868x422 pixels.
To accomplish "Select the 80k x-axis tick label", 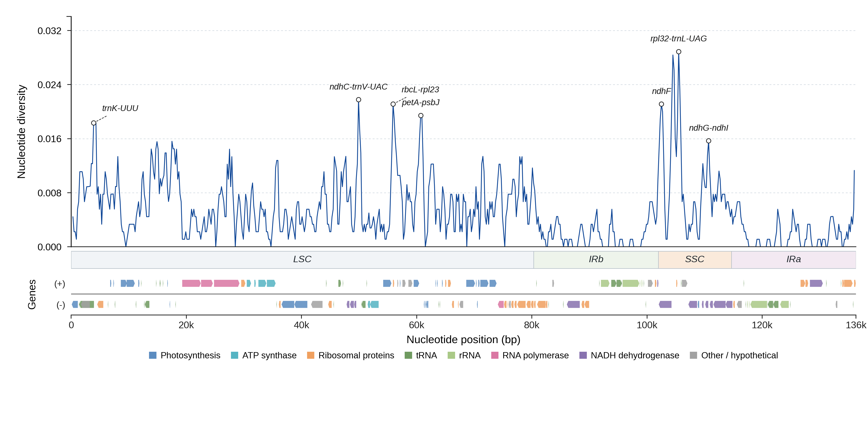I will [532, 325].
